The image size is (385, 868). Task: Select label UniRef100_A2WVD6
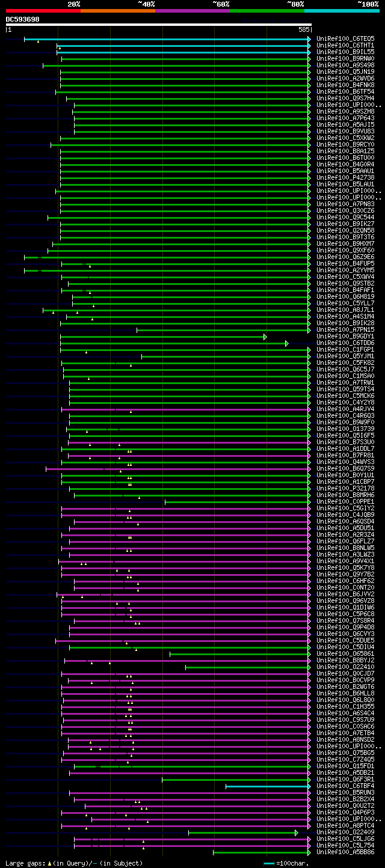[x=345, y=78]
